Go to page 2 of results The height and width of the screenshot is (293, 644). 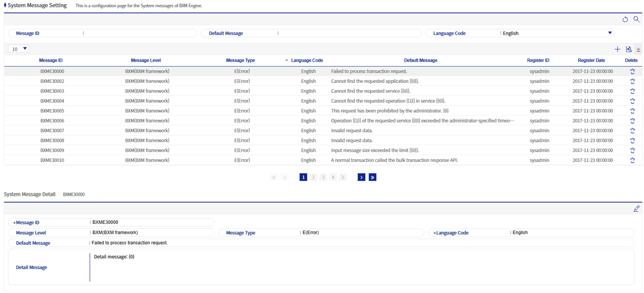pyautogui.click(x=313, y=177)
